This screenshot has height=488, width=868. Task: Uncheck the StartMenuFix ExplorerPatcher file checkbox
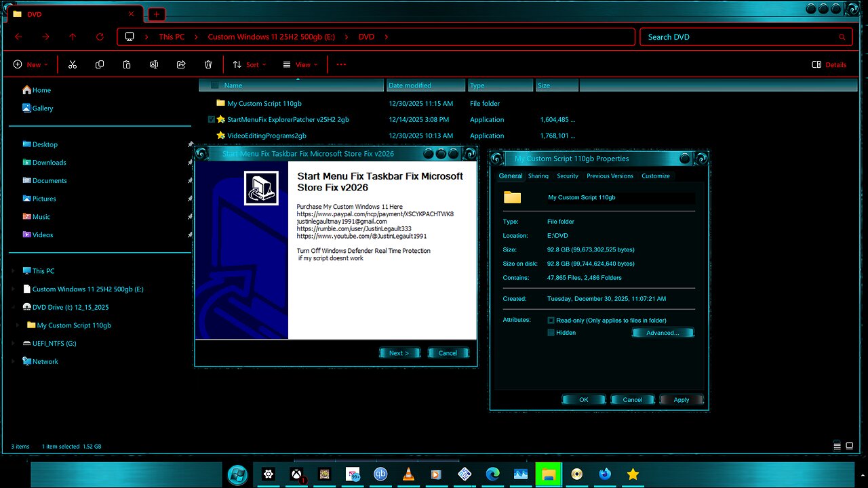[212, 119]
